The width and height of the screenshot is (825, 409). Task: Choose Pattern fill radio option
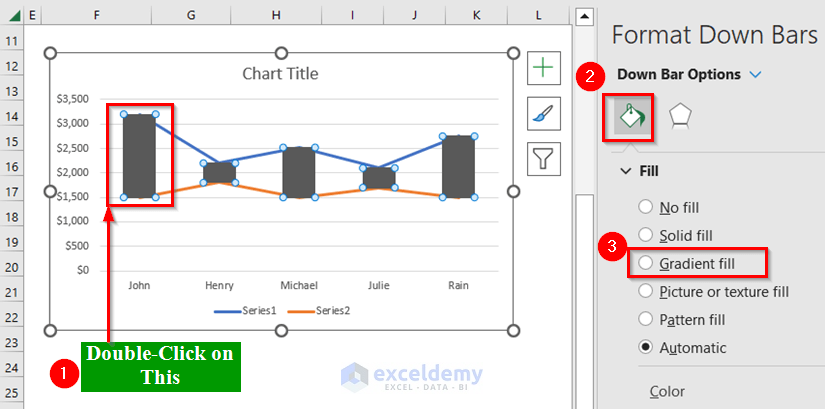tap(646, 319)
